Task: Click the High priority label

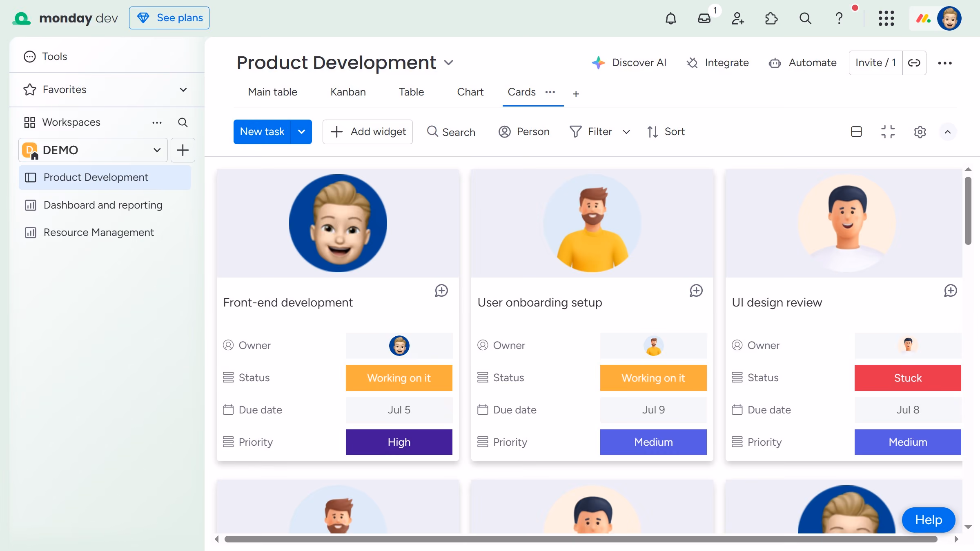Action: 399,442
